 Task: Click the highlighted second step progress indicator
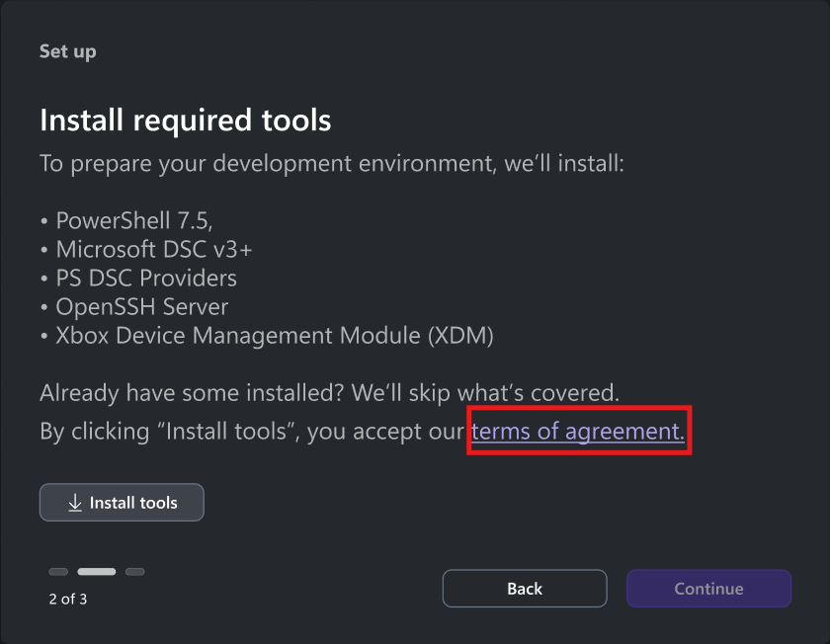click(95, 571)
